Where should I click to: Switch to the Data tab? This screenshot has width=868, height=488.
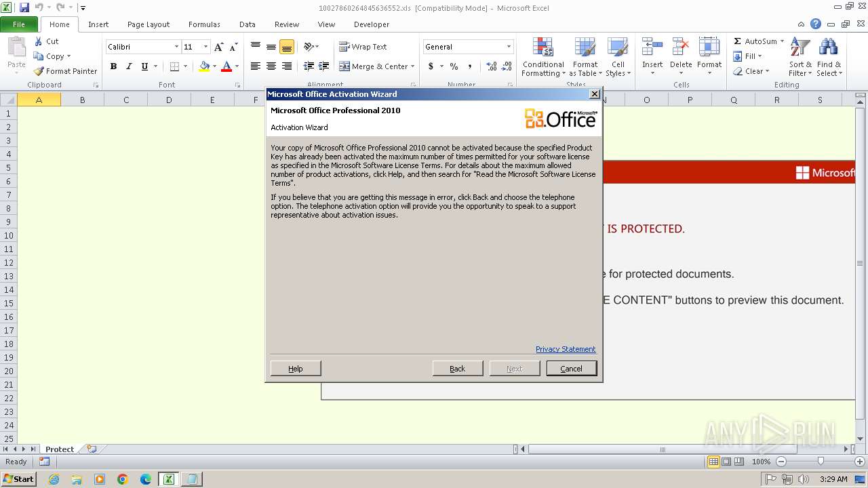pos(248,24)
